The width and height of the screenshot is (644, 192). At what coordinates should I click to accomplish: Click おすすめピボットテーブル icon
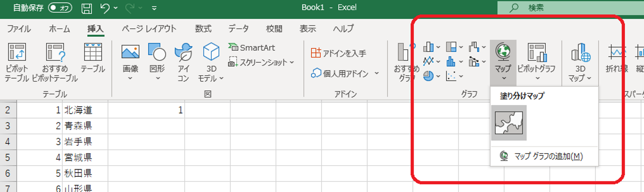coord(55,52)
